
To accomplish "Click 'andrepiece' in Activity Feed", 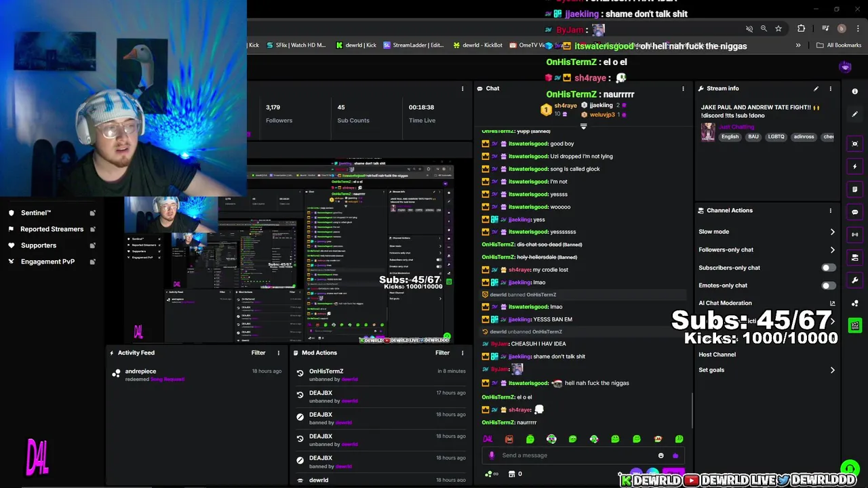I will (140, 371).
